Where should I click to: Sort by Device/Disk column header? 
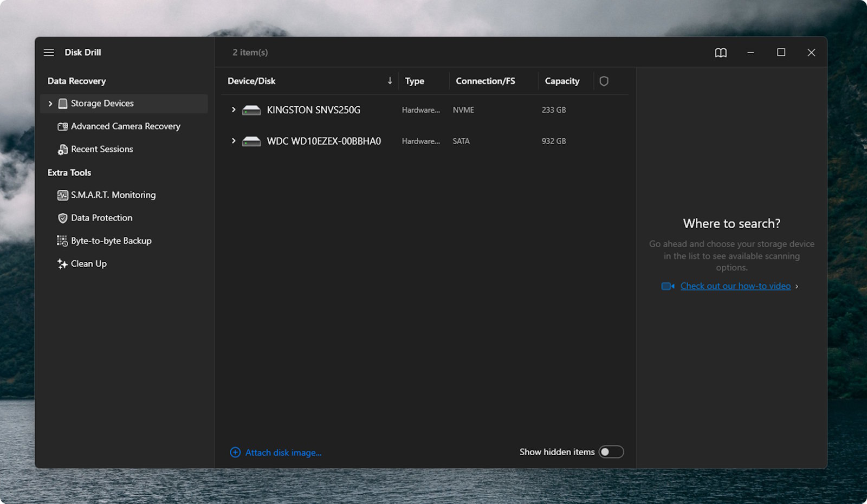point(251,81)
